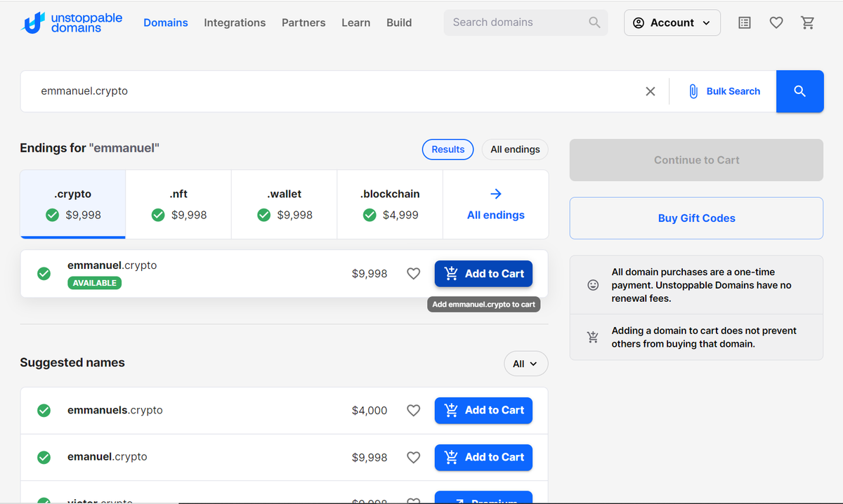
Task: Click the Buy Gift Codes button
Action: 696,218
